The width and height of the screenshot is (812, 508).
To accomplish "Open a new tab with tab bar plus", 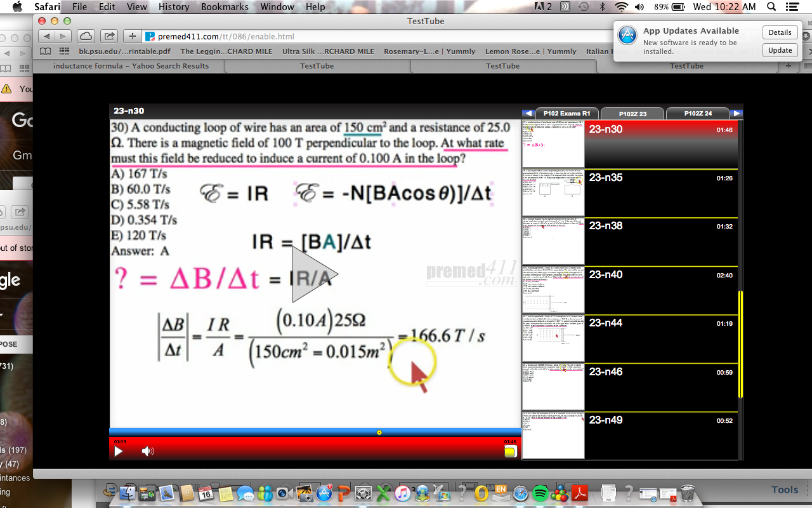I will pos(789,66).
